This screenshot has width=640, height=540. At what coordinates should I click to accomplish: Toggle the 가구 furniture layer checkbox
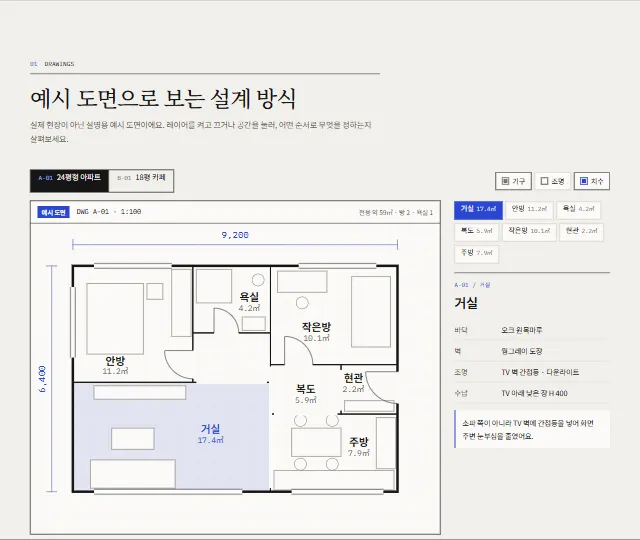pyautogui.click(x=513, y=181)
